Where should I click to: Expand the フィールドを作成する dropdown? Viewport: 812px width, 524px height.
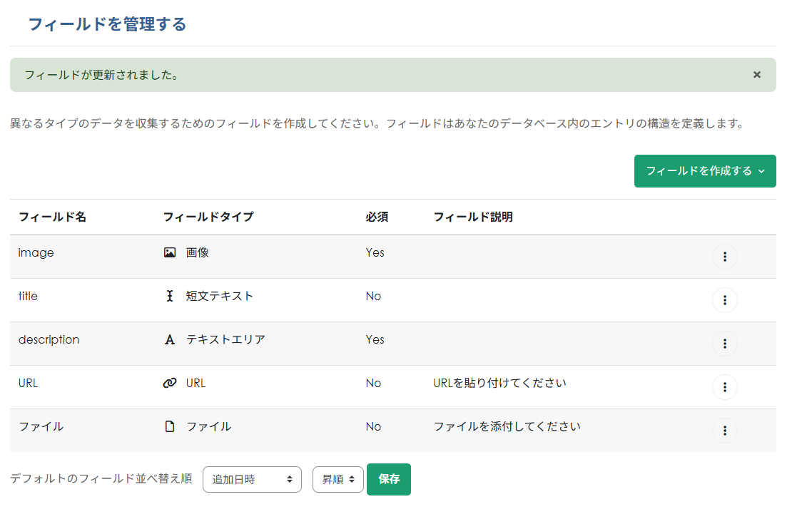click(x=705, y=171)
